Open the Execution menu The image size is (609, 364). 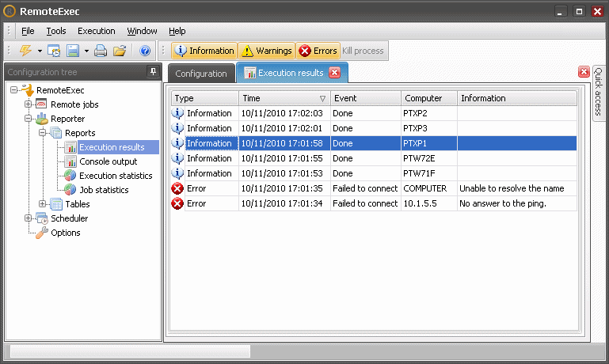[x=97, y=31]
